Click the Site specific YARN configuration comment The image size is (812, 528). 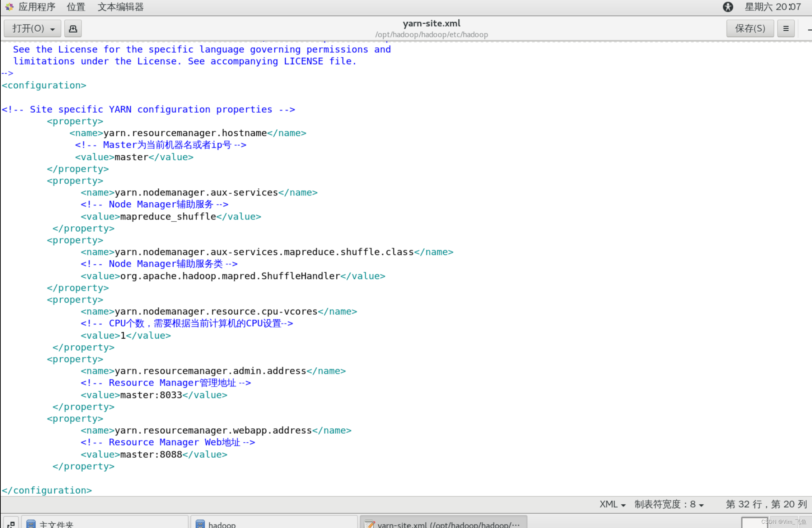point(148,109)
